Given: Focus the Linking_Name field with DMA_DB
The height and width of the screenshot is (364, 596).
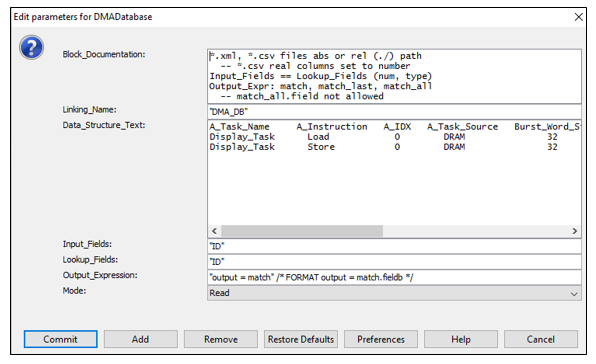Looking at the screenshot, I should coord(394,112).
